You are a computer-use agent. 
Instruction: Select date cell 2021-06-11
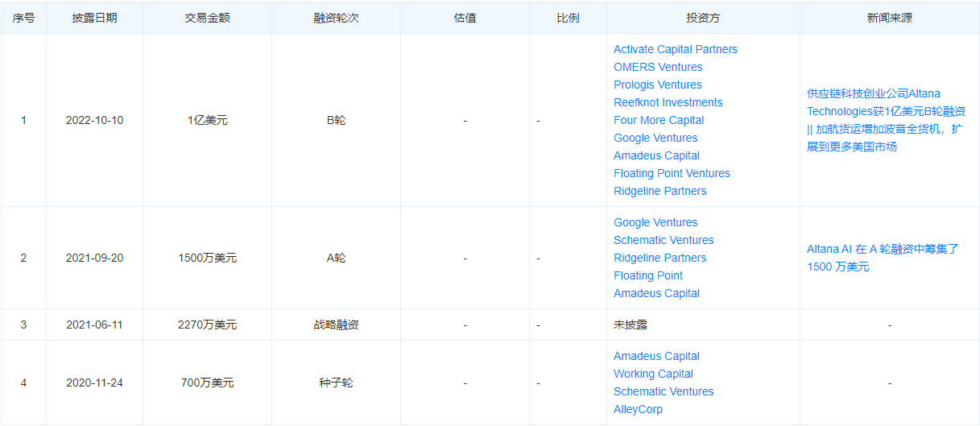tap(94, 325)
